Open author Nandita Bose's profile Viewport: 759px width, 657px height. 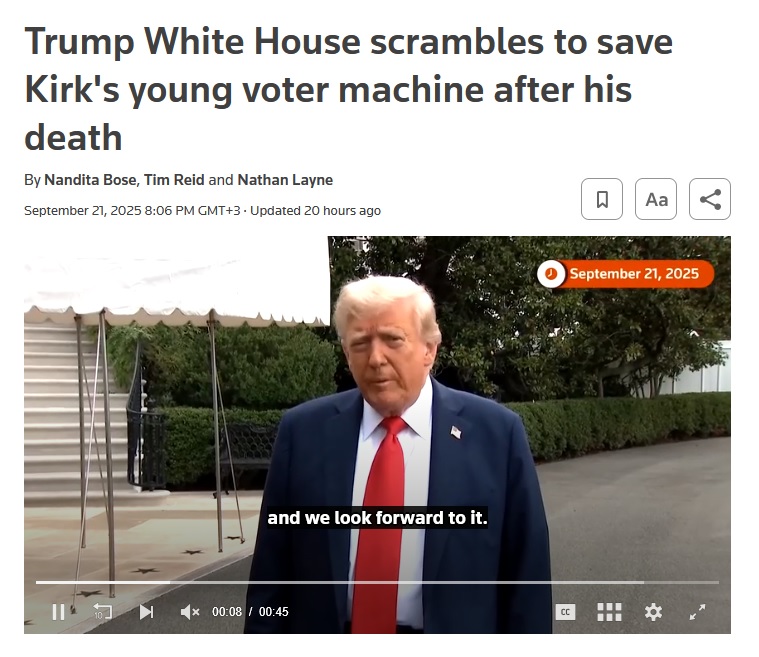pyautogui.click(x=91, y=180)
